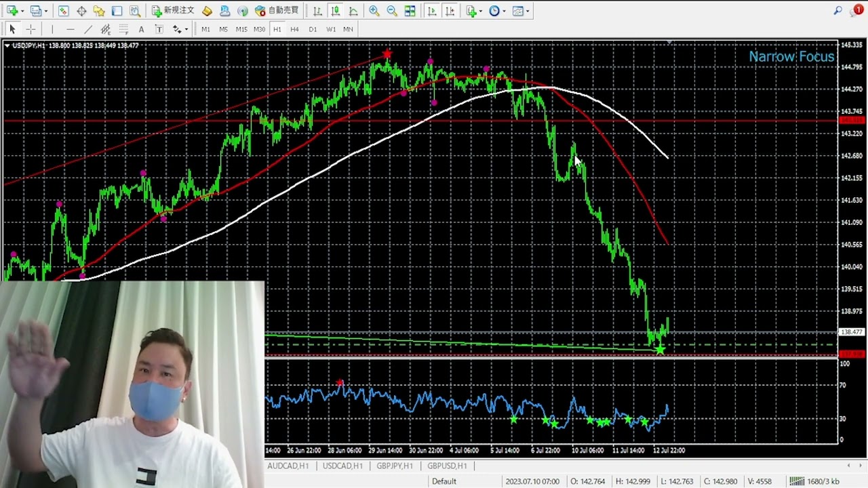Draw a trendline with the trendline tool
868x488 pixels.
tap(88, 29)
